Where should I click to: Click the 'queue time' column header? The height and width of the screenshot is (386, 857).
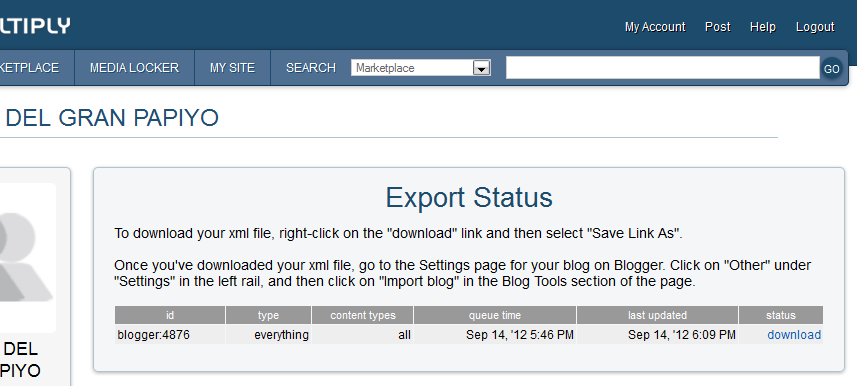495,315
